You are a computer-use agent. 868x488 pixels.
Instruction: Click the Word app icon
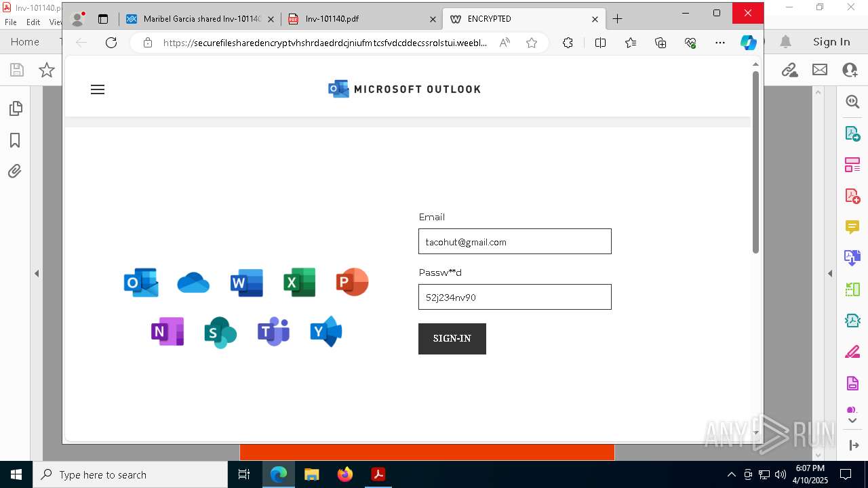coord(247,283)
